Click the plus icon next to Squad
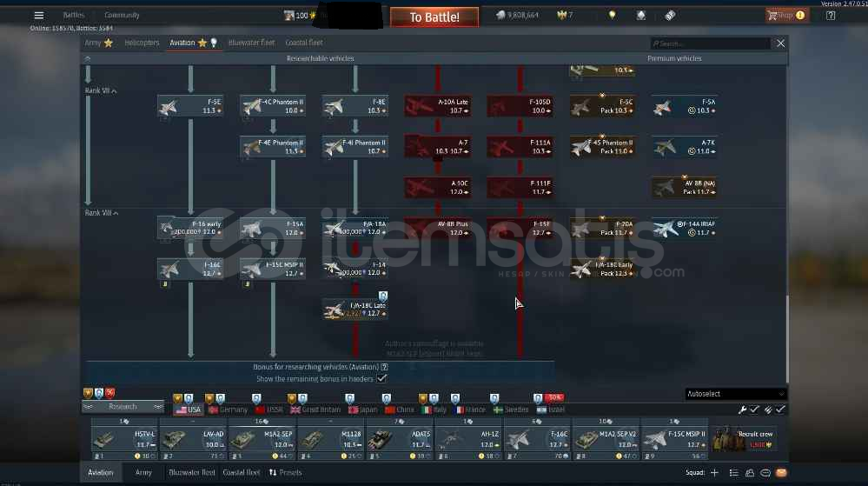868x486 pixels. 714,473
